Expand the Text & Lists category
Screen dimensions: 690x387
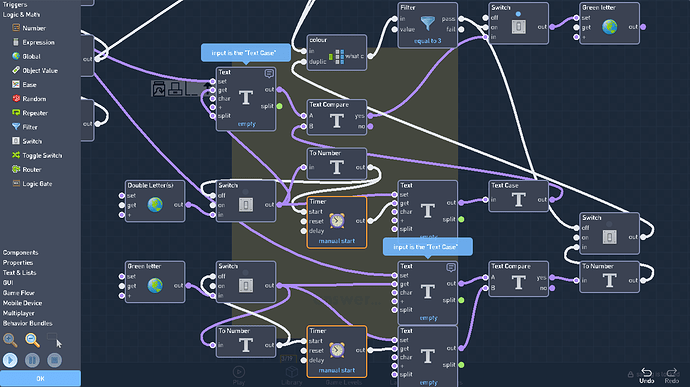(x=19, y=273)
